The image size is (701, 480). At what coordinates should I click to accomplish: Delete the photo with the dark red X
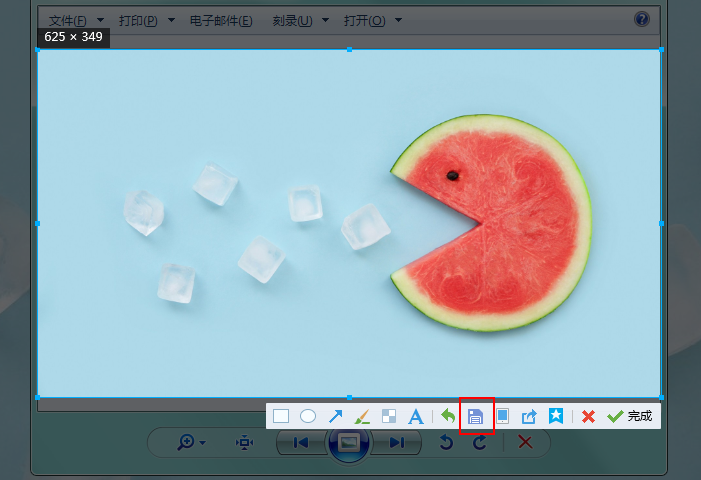(525, 442)
